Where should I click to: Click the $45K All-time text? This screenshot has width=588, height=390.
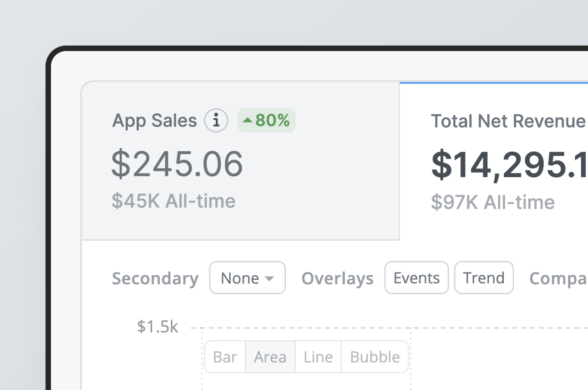click(173, 201)
